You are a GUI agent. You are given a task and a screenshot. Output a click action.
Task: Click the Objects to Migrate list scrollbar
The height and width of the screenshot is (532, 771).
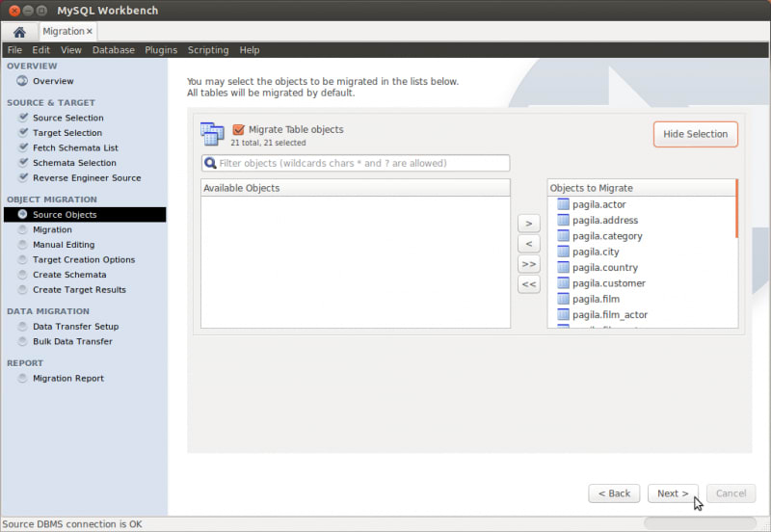[736, 209]
